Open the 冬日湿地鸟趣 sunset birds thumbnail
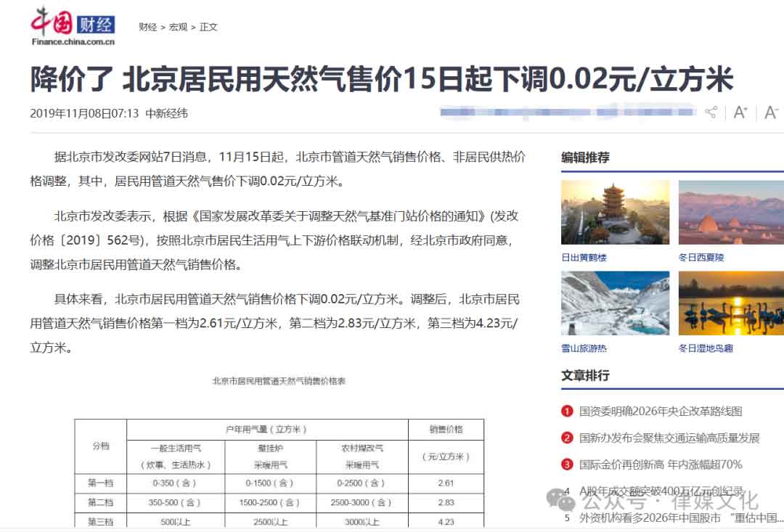Image resolution: width=784 pixels, height=532 pixels. 731,303
